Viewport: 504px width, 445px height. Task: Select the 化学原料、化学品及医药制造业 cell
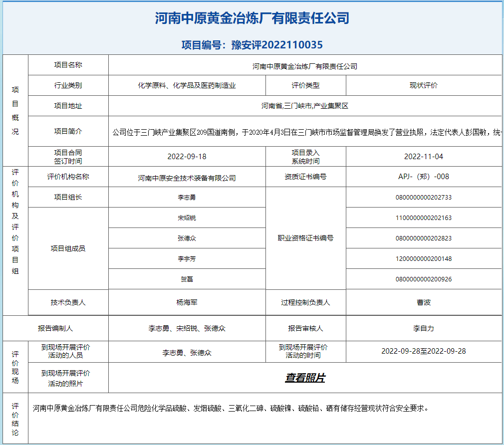coord(187,85)
